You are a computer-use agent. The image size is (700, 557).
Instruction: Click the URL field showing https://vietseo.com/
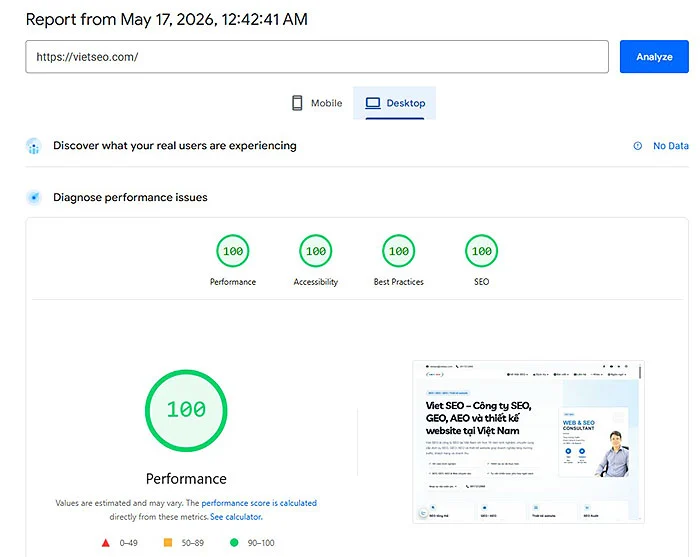coord(317,57)
